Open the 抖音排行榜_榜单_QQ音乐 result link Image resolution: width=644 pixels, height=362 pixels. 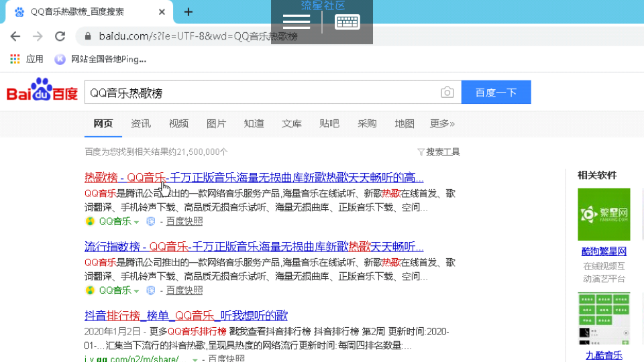[186, 315]
